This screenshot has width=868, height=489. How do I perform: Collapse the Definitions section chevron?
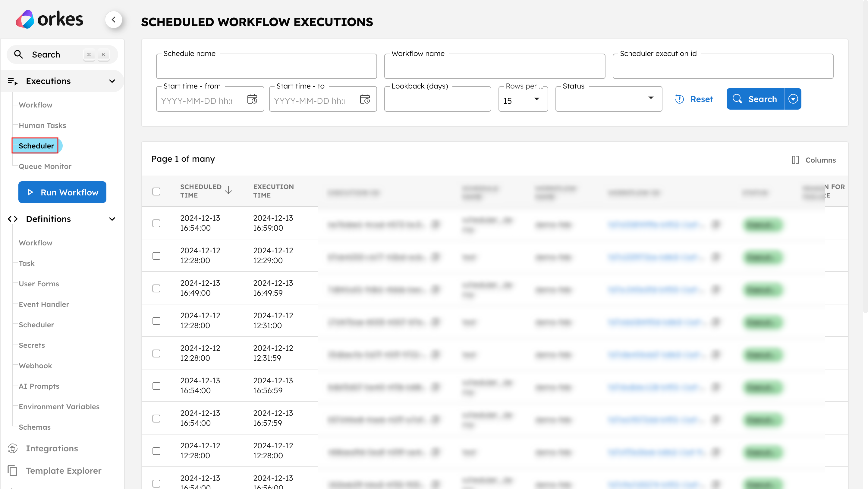click(112, 219)
